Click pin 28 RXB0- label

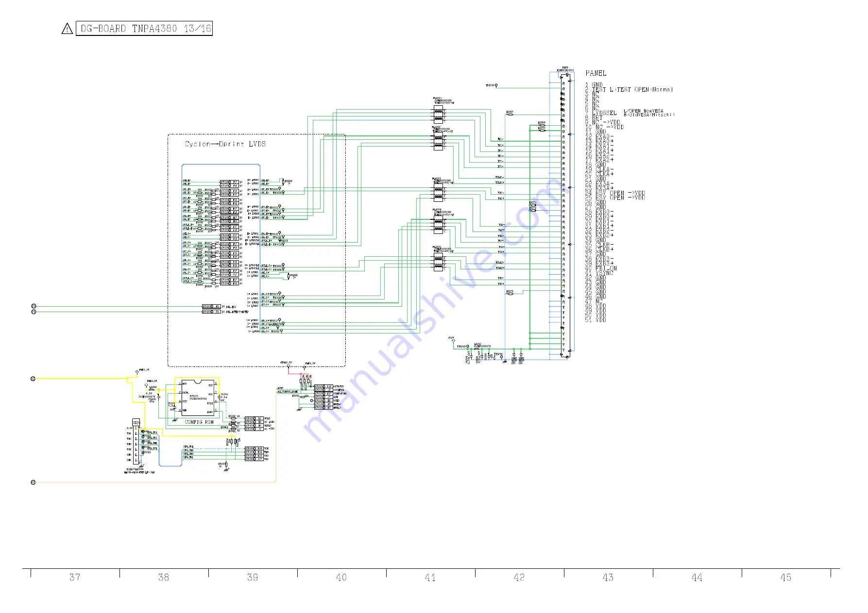599,212
